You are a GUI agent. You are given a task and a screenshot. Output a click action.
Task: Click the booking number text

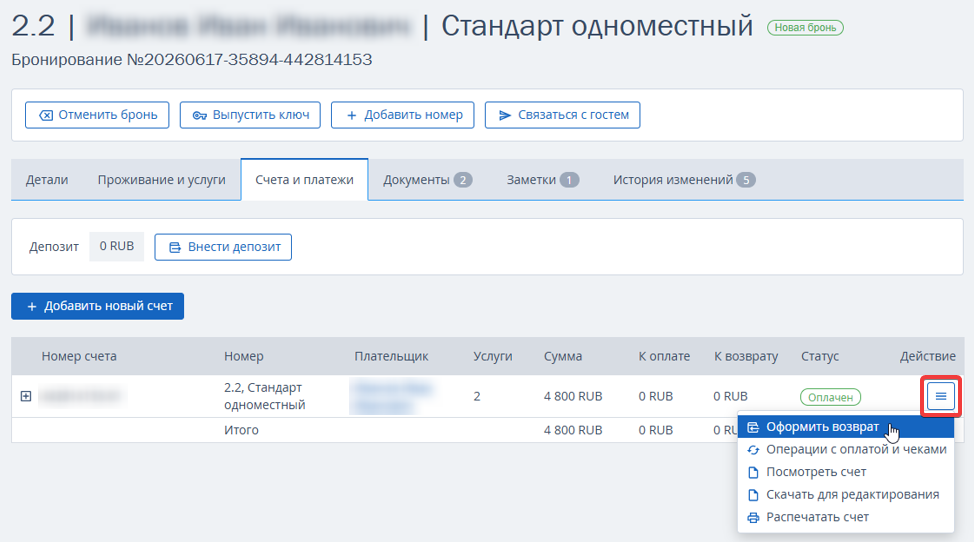point(192,60)
